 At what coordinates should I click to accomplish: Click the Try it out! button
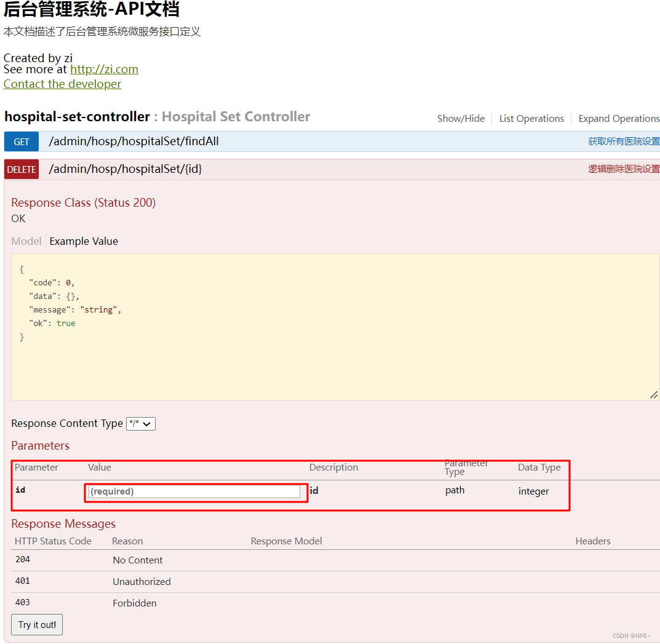pyautogui.click(x=37, y=625)
